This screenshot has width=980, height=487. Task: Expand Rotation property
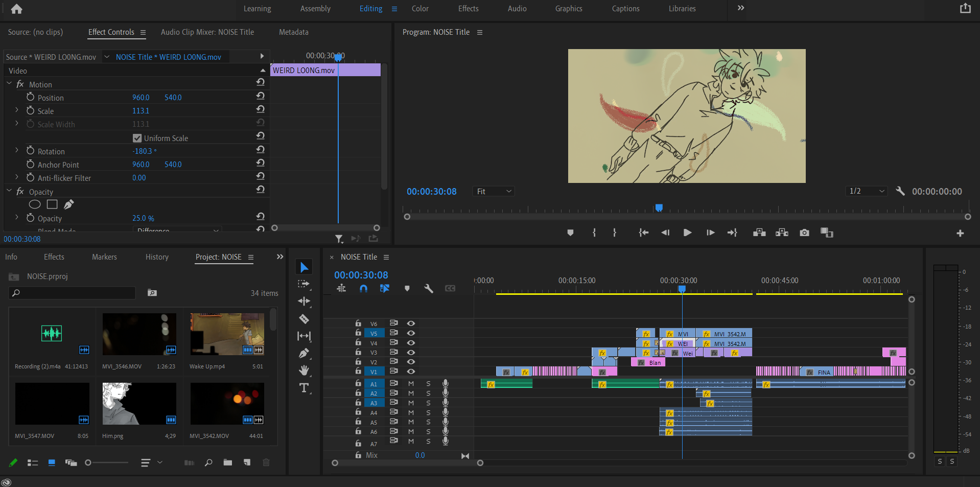16,150
